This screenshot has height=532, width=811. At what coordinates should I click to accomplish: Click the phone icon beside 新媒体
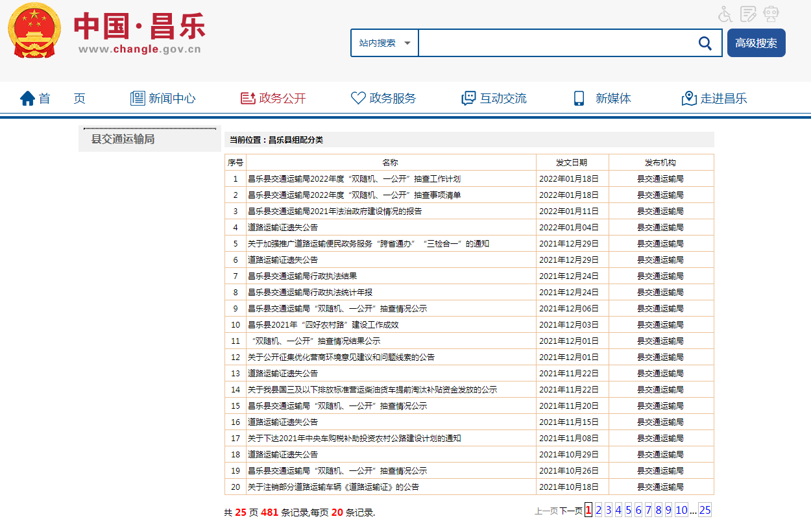(x=579, y=99)
